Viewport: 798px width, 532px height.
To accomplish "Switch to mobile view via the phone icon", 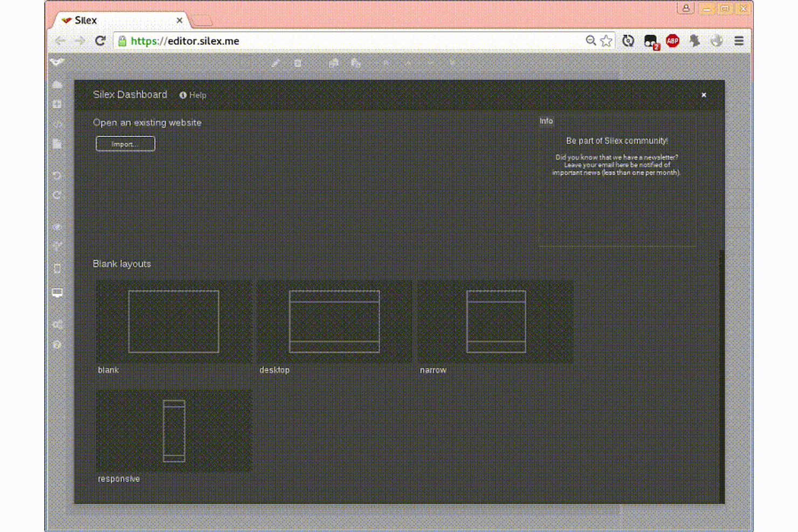I will click(58, 268).
